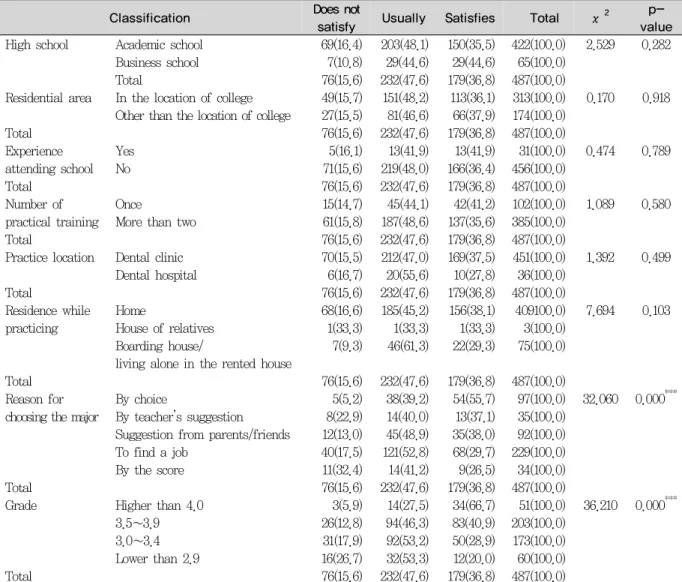Viewport: 682px width, 582px height.
Task: Click the 'Satisfies' column header
Action: [x=470, y=18]
